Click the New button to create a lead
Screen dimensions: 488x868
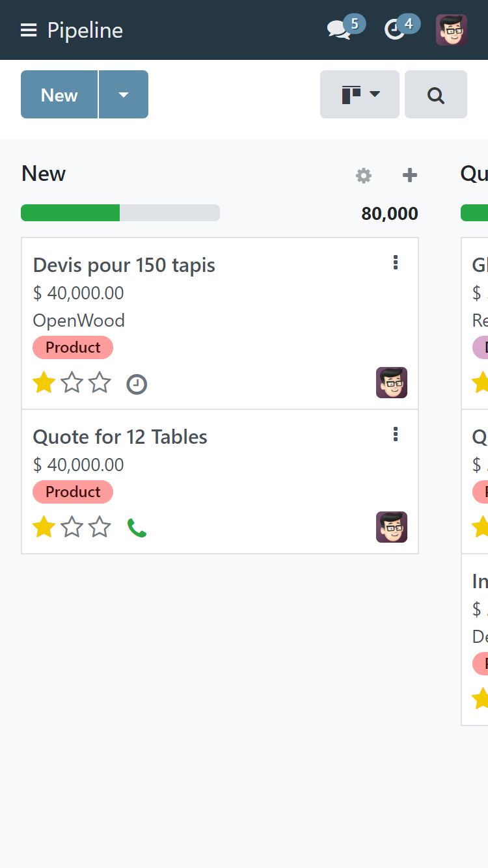point(59,95)
